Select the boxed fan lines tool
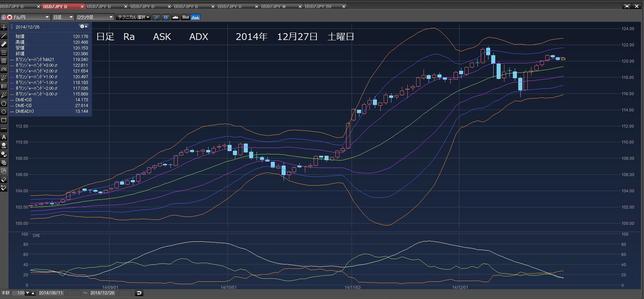The width and height of the screenshot is (644, 299). 4,78
